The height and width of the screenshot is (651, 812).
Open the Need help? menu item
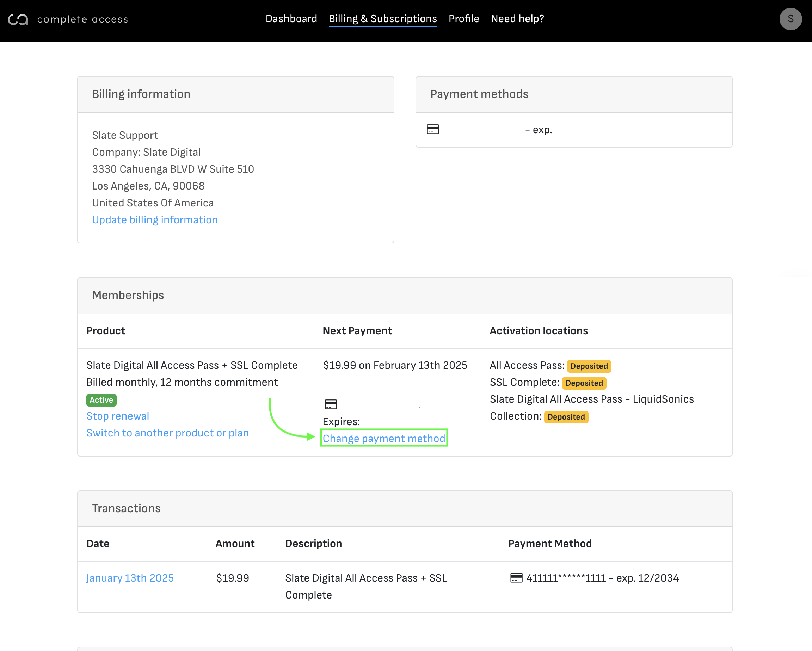pyautogui.click(x=517, y=19)
